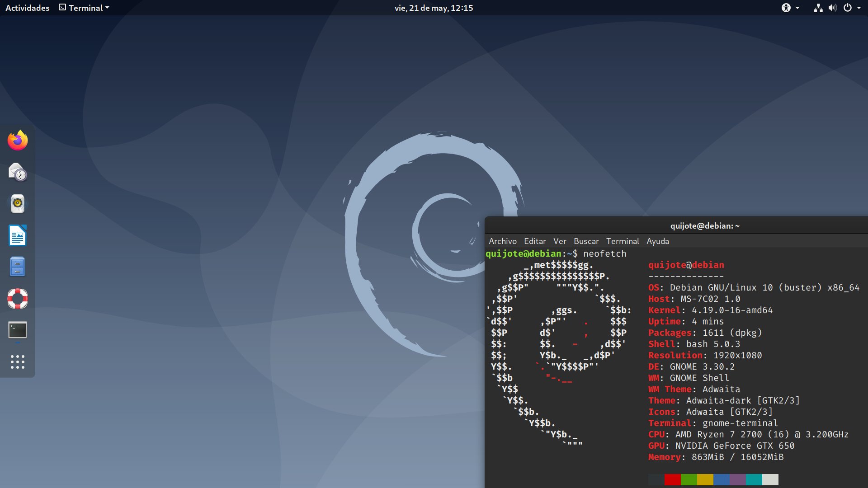Image resolution: width=868 pixels, height=488 pixels.
Task: Launch Evolution mail from the dock
Action: pyautogui.click(x=18, y=172)
